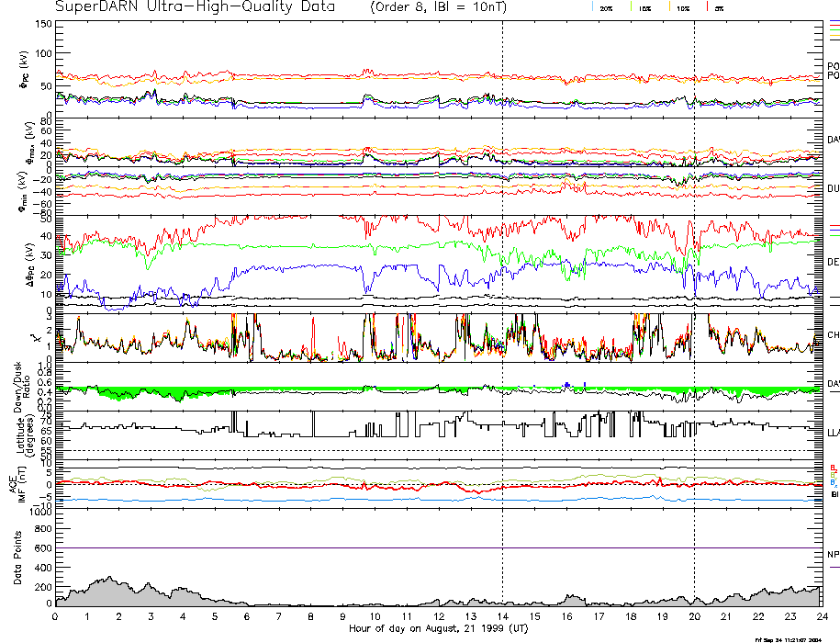Click the file timestamp text at bottom right
The image size is (840, 643).
[796, 638]
